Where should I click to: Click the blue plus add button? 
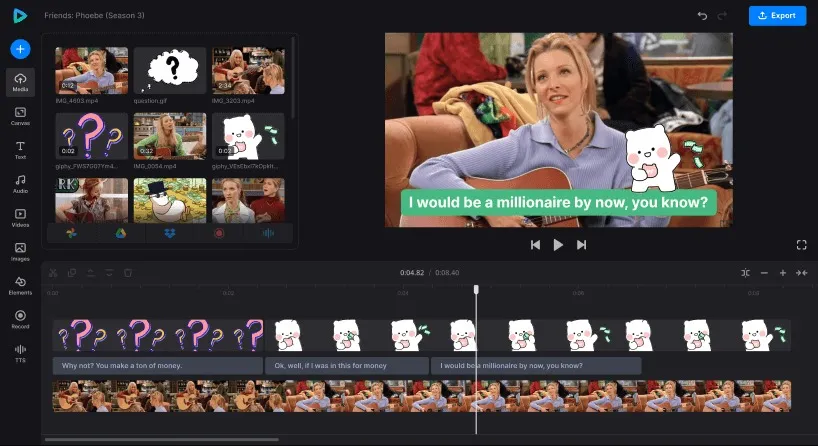click(20, 49)
